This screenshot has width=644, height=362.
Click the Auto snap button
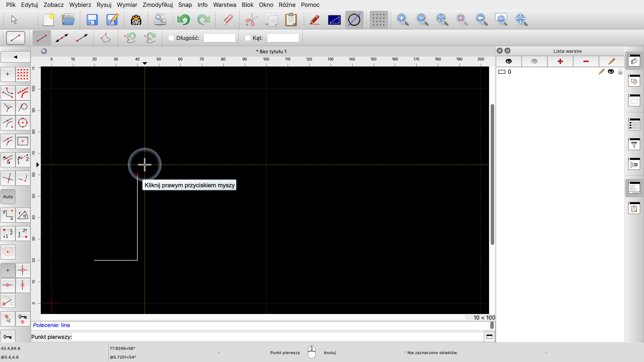(8, 197)
